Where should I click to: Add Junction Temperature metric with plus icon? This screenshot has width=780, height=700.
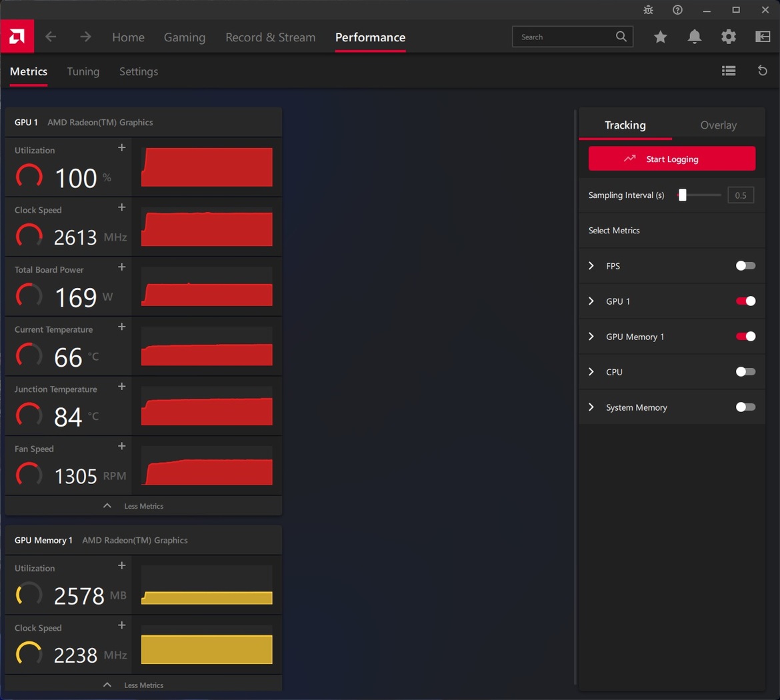121,387
